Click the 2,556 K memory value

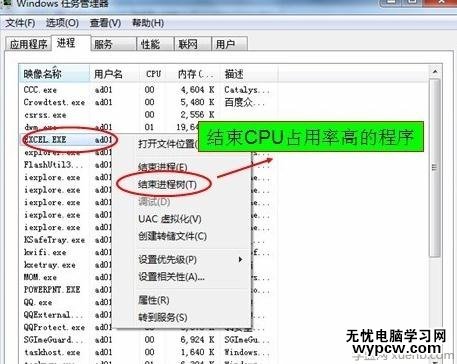tap(197, 115)
